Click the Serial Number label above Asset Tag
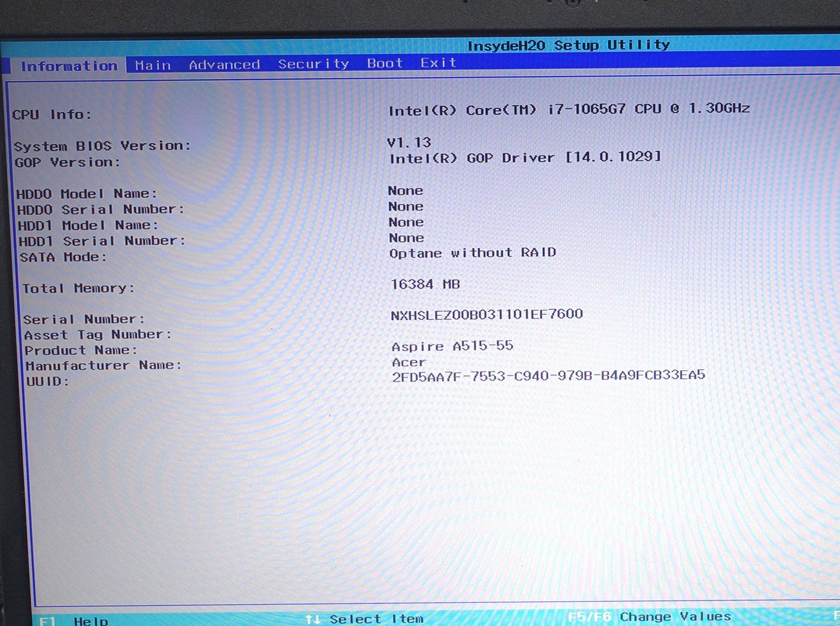This screenshot has width=840, height=626. pyautogui.click(x=84, y=319)
